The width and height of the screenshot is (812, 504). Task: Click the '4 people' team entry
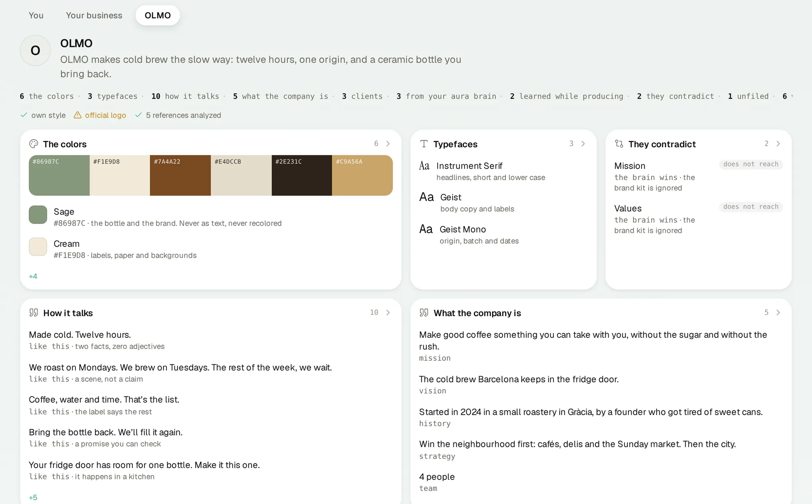point(437,477)
